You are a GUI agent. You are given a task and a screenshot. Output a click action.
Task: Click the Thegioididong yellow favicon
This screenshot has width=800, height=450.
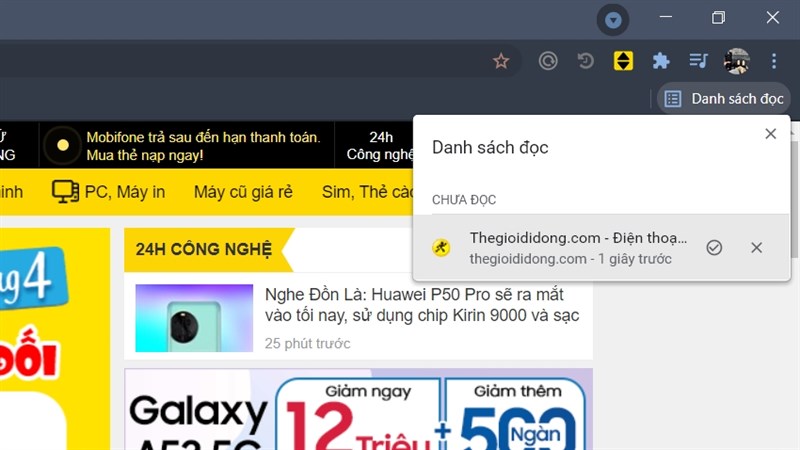point(441,247)
